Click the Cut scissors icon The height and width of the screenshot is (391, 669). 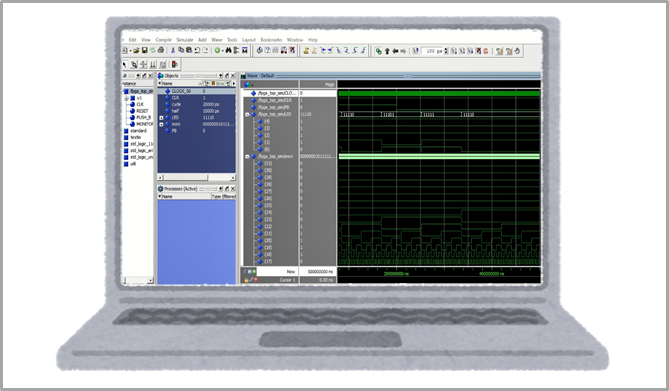(x=173, y=50)
